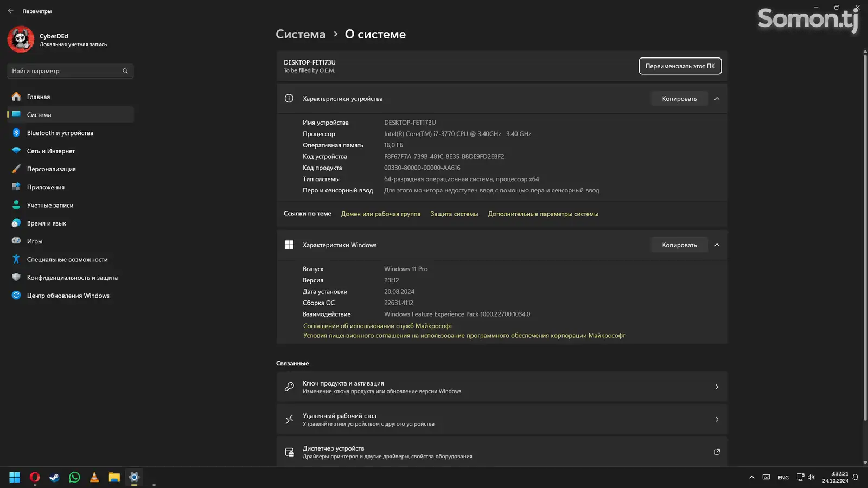
Task: Go to Сеть и Интернет
Action: point(71,151)
